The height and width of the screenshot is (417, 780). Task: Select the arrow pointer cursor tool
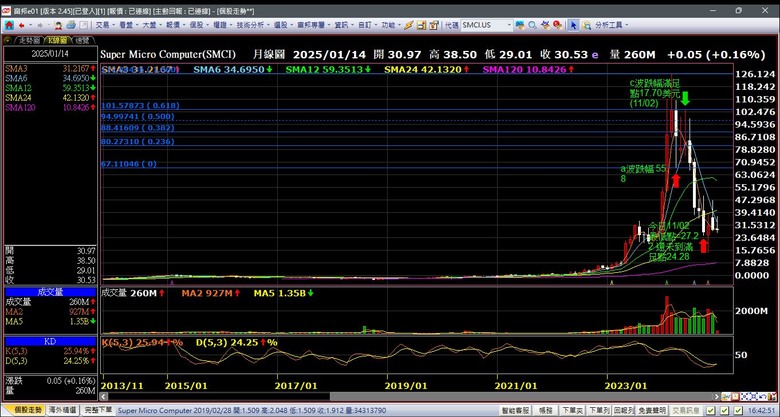574,25
